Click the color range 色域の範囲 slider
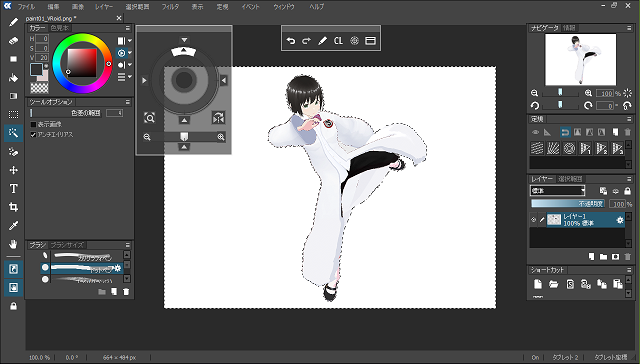 tap(67, 113)
